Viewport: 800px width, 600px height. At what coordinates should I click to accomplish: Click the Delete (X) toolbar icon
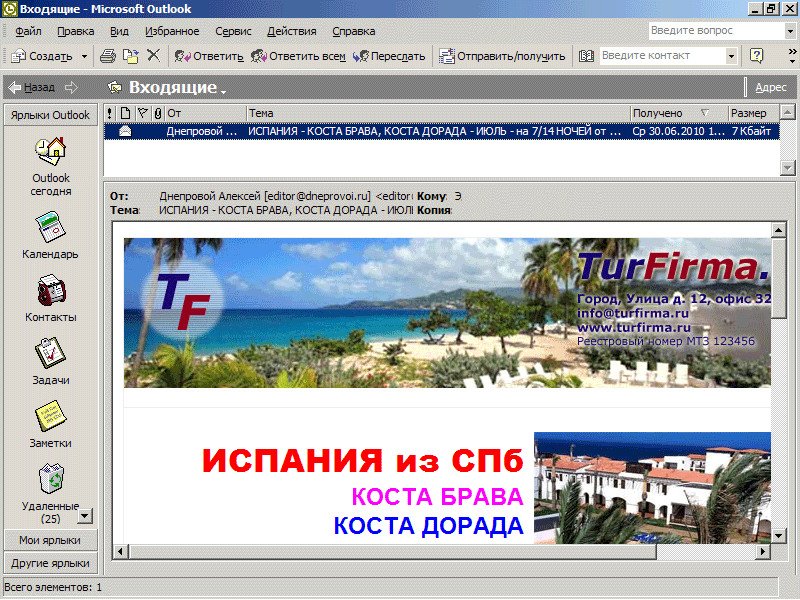(x=153, y=56)
